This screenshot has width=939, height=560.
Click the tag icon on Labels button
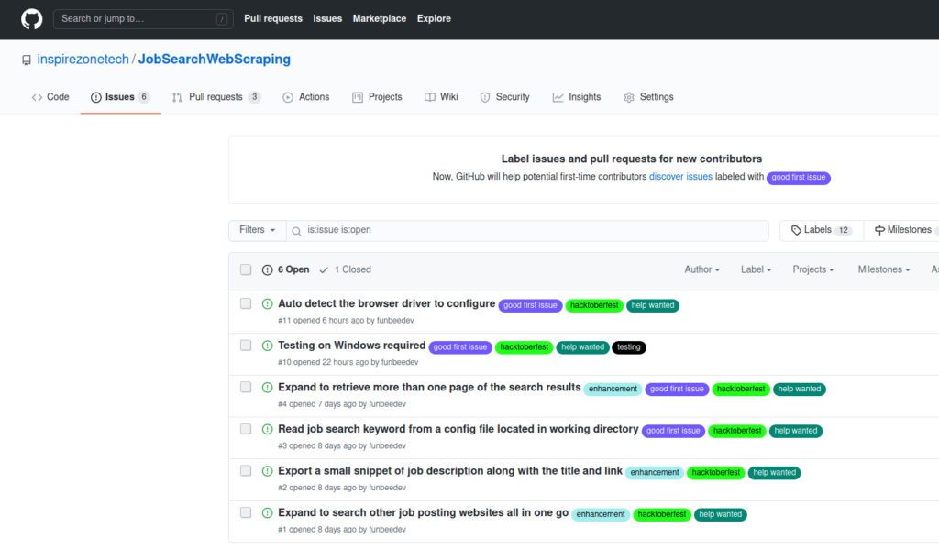click(796, 230)
